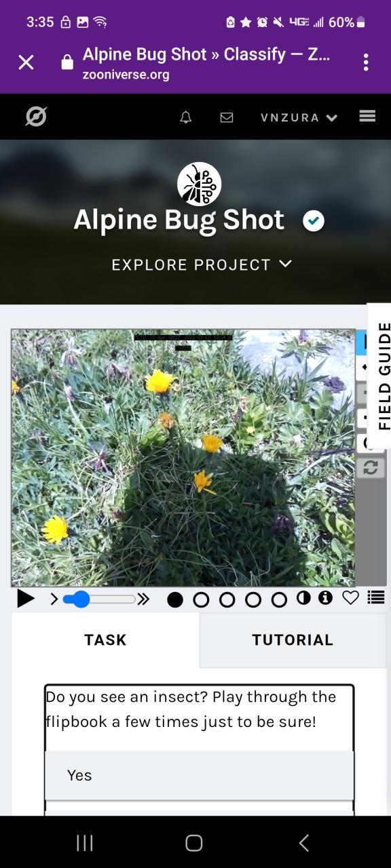Open the browser three-dot overflow menu
The width and height of the screenshot is (391, 868).
366,62
